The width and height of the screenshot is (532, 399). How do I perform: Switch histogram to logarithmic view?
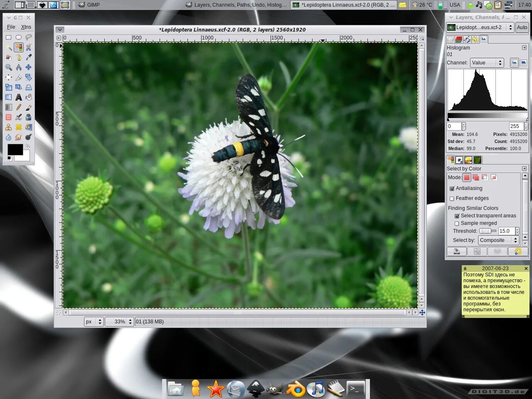pos(524,63)
